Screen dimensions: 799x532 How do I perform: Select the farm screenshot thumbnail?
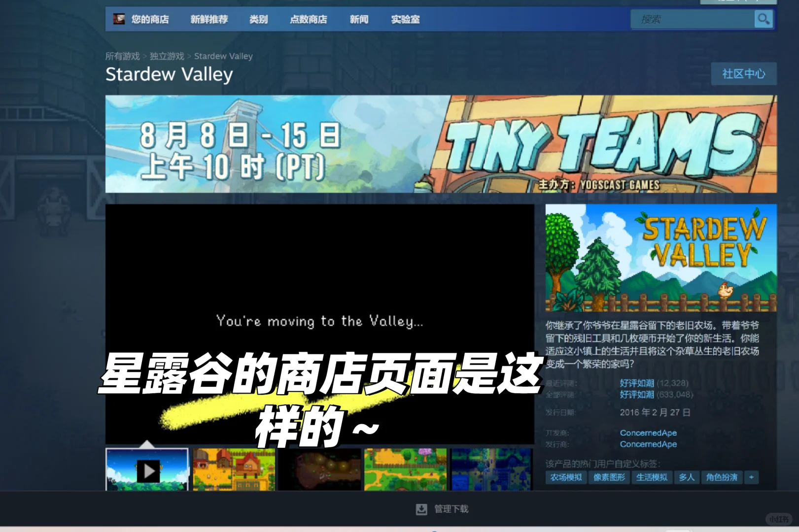[234, 470]
